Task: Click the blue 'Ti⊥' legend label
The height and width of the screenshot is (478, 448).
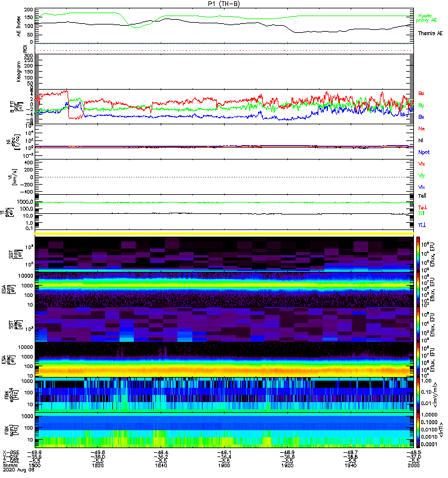Action: pyautogui.click(x=422, y=225)
